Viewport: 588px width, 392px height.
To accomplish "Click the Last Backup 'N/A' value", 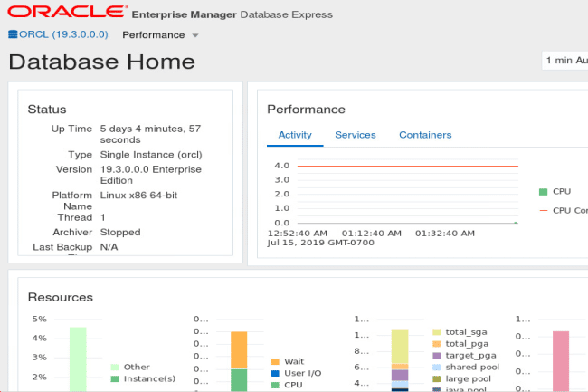I will click(x=109, y=247).
